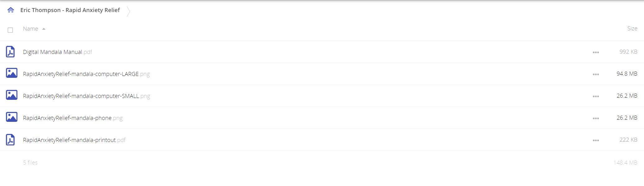Open RapidAnxietyRelief-mandala-printout.pdf
644x186 pixels.
pos(74,140)
